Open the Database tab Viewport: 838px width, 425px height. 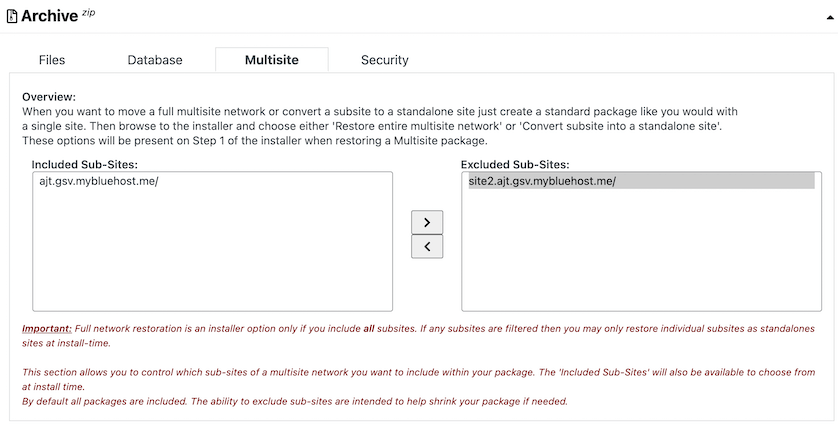pos(155,60)
